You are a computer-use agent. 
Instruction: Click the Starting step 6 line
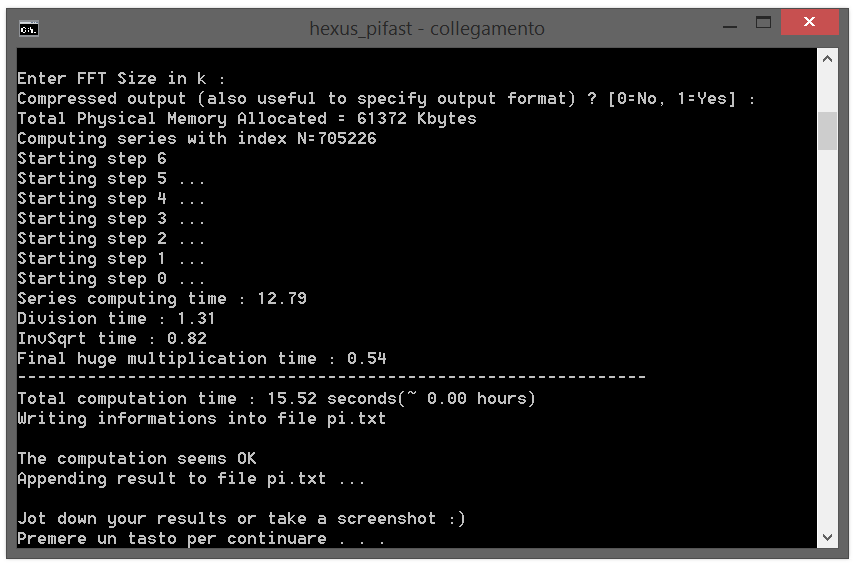(92, 159)
